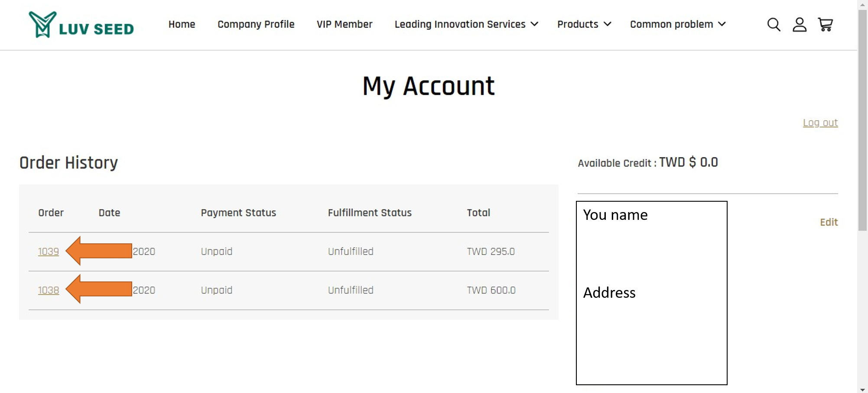
Task: Open the Company Profile page
Action: click(x=256, y=24)
